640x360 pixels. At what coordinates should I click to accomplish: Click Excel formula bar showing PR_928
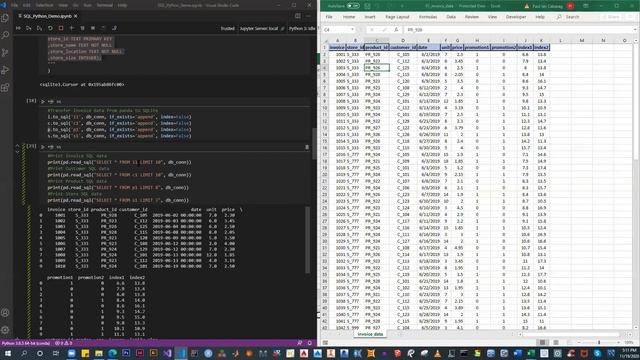point(518,30)
